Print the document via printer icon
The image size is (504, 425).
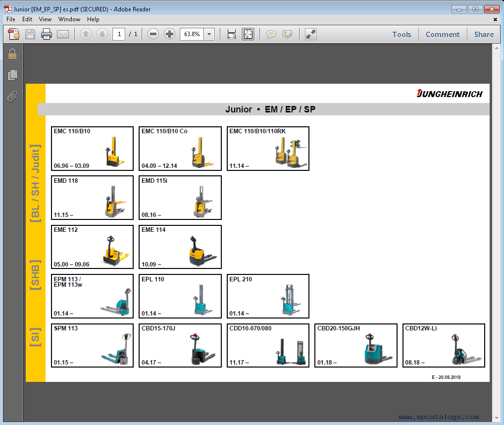point(46,34)
